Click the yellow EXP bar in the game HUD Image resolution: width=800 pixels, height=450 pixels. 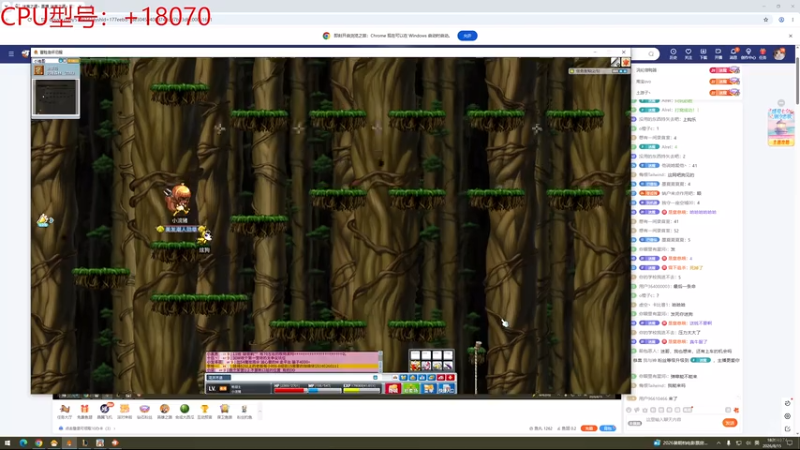click(362, 390)
